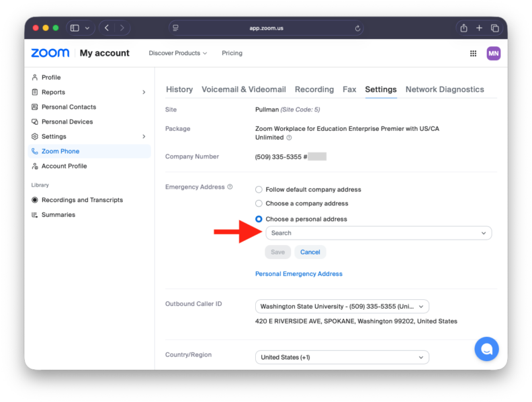Image resolution: width=532 pixels, height=402 pixels.
Task: Go forward with browser forward arrow
Action: click(x=122, y=28)
